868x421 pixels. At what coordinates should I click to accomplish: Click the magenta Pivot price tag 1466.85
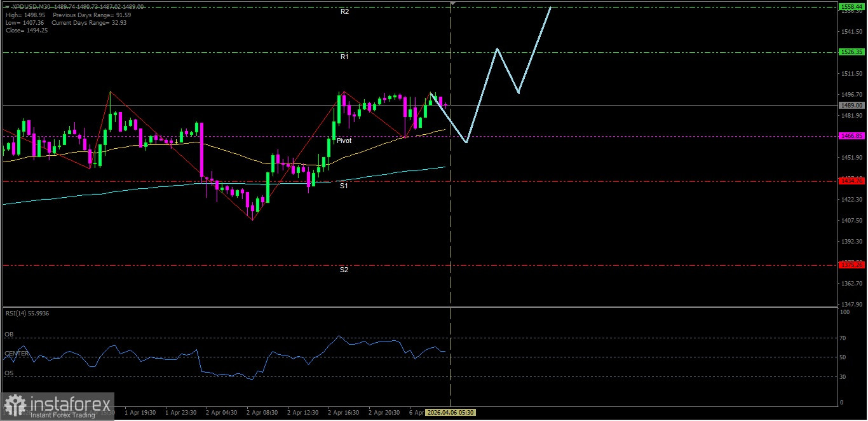click(x=851, y=135)
